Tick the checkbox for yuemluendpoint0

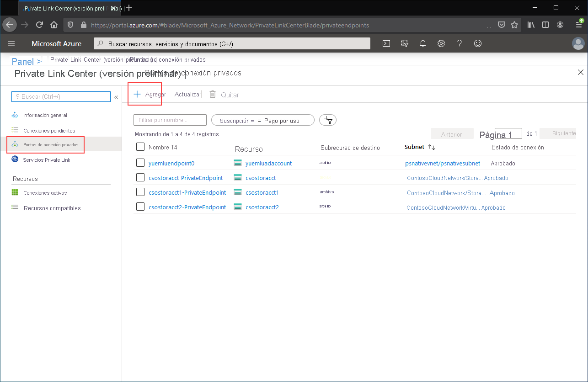click(140, 163)
